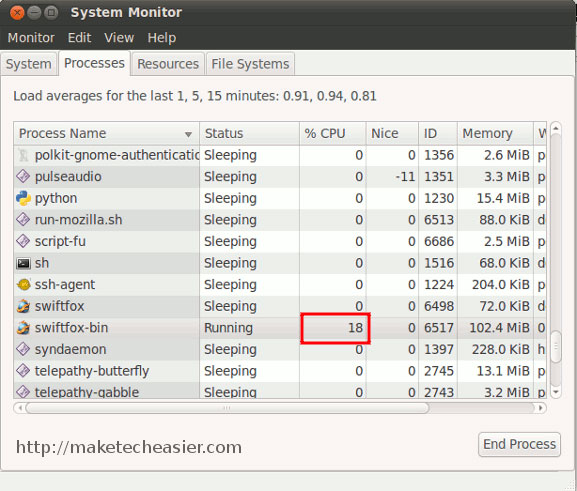The height and width of the screenshot is (491, 577).
Task: Open the Edit menu
Action: [x=79, y=38]
